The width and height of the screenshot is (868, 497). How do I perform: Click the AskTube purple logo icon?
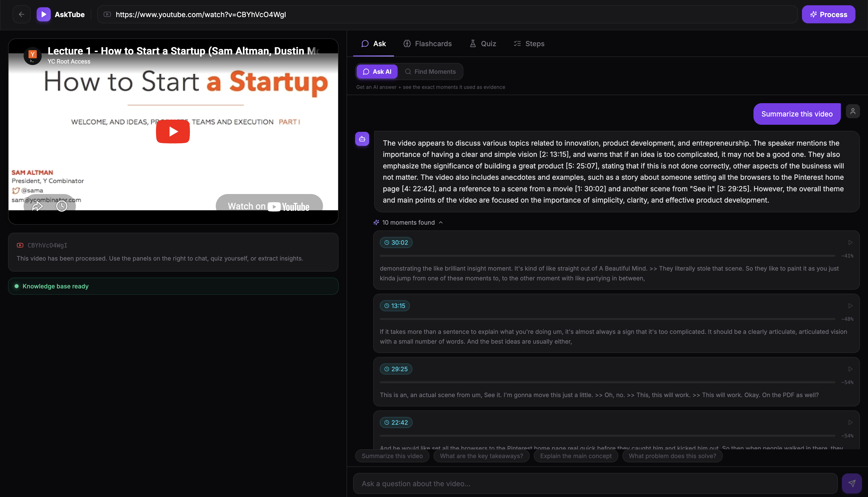[x=43, y=14]
